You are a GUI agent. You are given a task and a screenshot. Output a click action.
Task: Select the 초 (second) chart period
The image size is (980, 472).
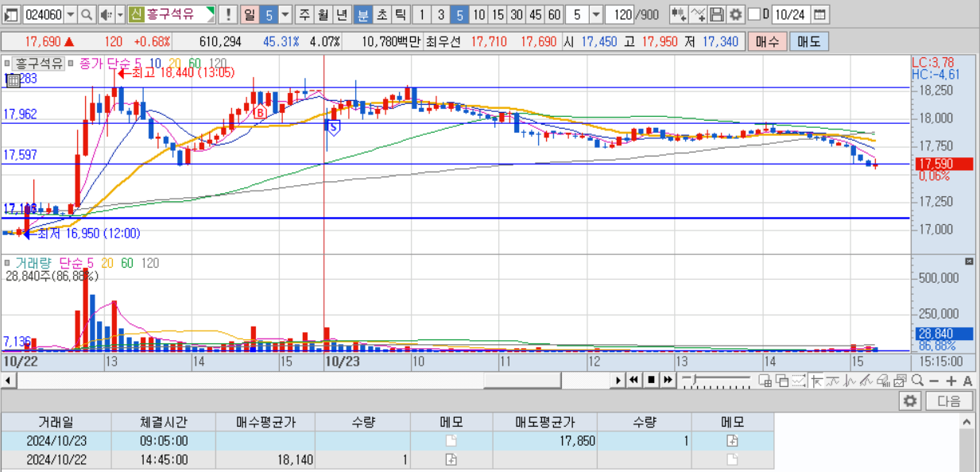click(381, 14)
